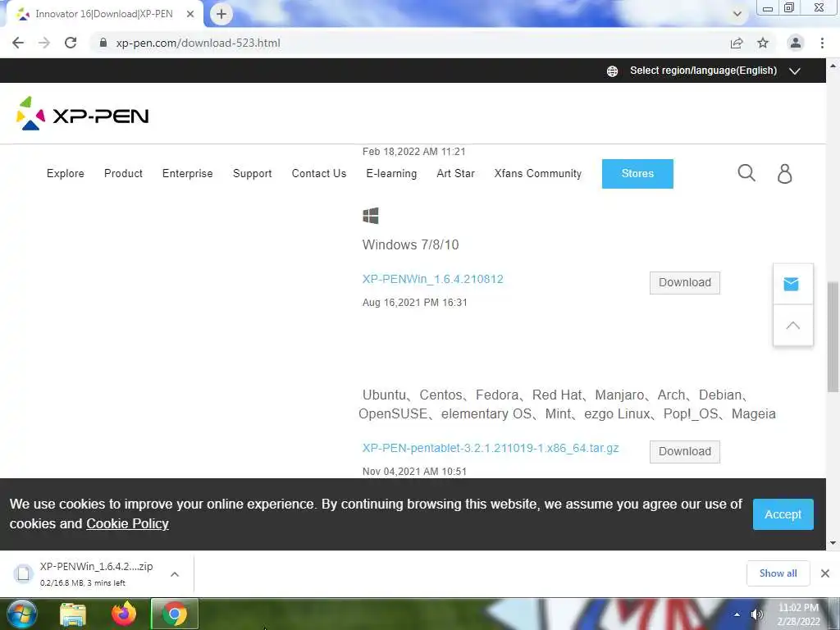840x630 pixels.
Task: Open the E-learning menu
Action: 391,174
